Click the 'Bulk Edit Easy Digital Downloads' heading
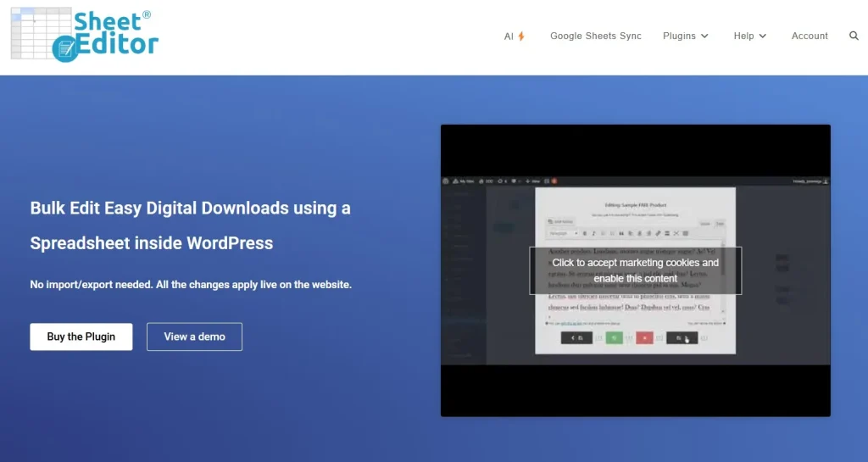 point(190,225)
